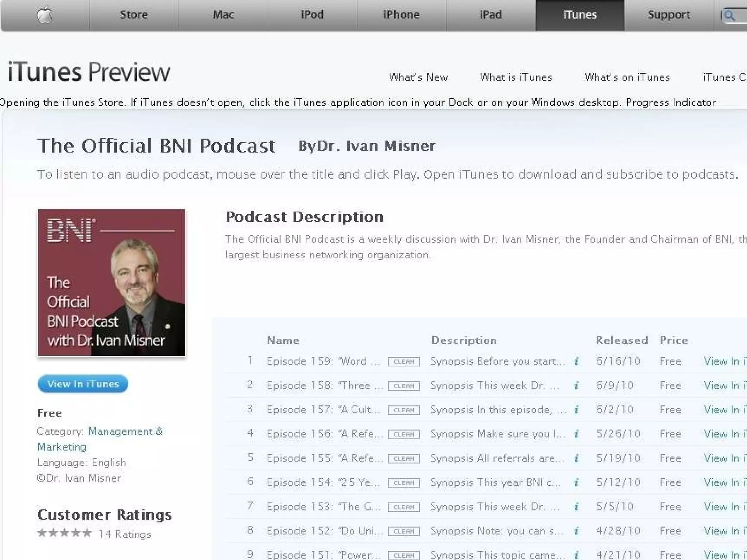
Task: Open info icon for Episode 157
Action: (x=576, y=410)
